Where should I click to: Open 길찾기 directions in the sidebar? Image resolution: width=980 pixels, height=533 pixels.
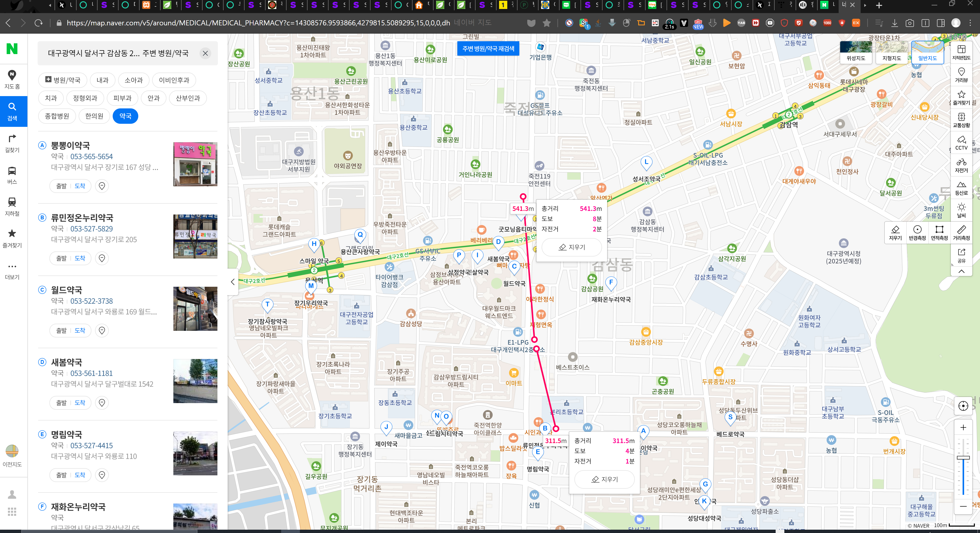click(12, 143)
